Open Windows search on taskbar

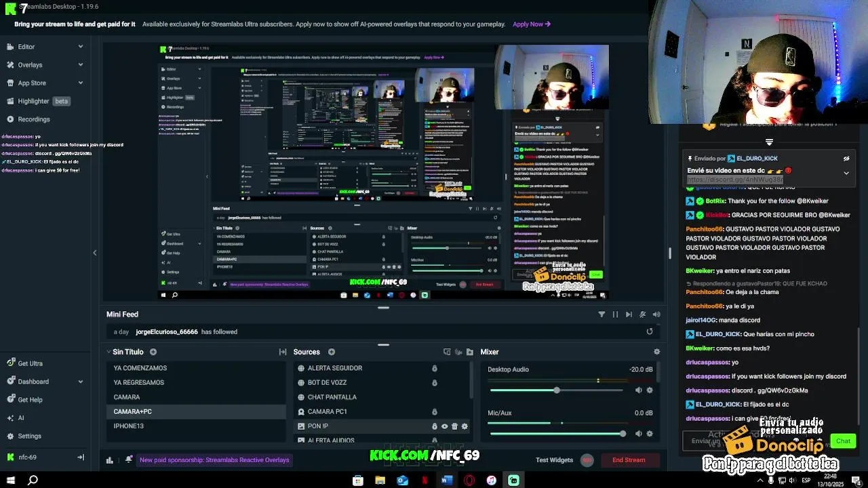pyautogui.click(x=33, y=481)
